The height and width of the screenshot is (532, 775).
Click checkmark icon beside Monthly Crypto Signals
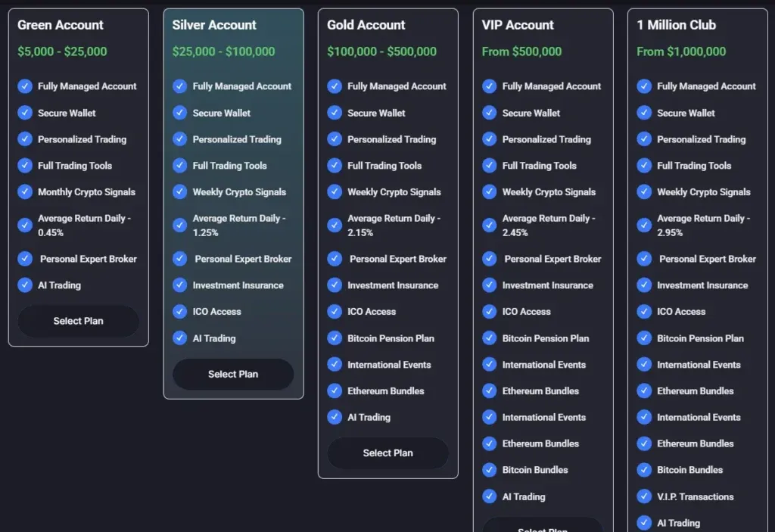pos(25,192)
